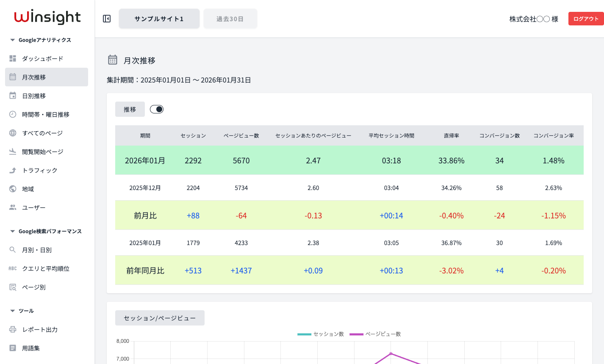The width and height of the screenshot is (604, 364).
Task: Go to 地域 report
Action: coord(47,189)
